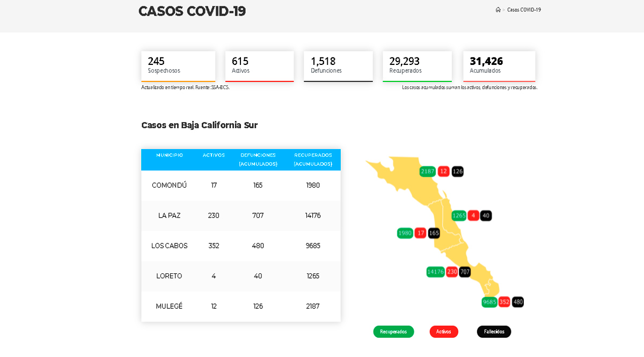
Task: Click the home icon in the breadcrumb
Action: pyautogui.click(x=498, y=9)
